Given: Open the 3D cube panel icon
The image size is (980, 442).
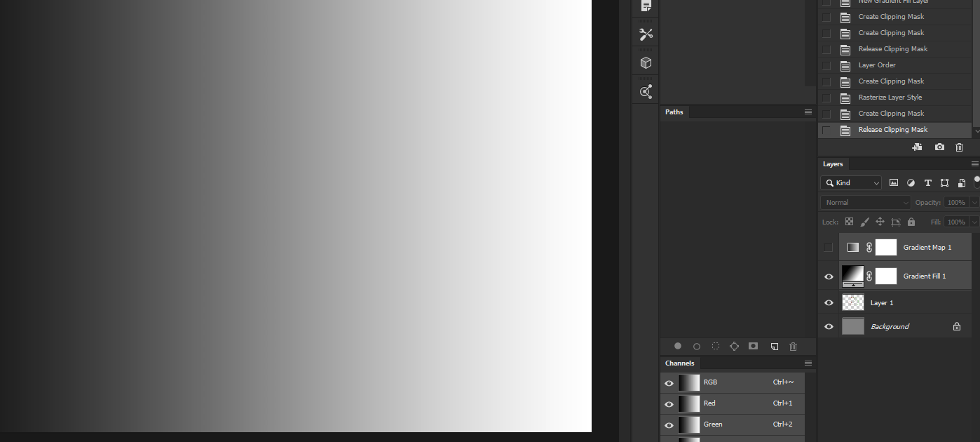Looking at the screenshot, I should (x=646, y=62).
